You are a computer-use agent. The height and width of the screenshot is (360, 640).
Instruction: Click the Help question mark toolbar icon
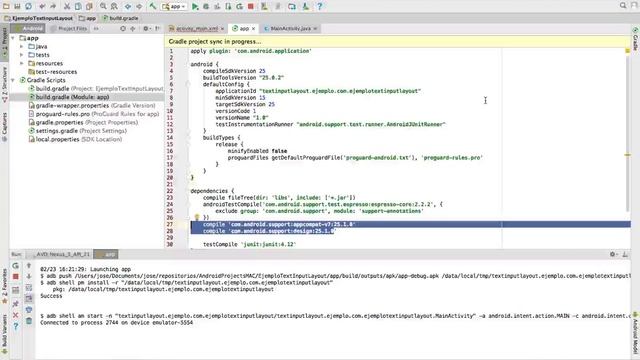click(x=320, y=6)
